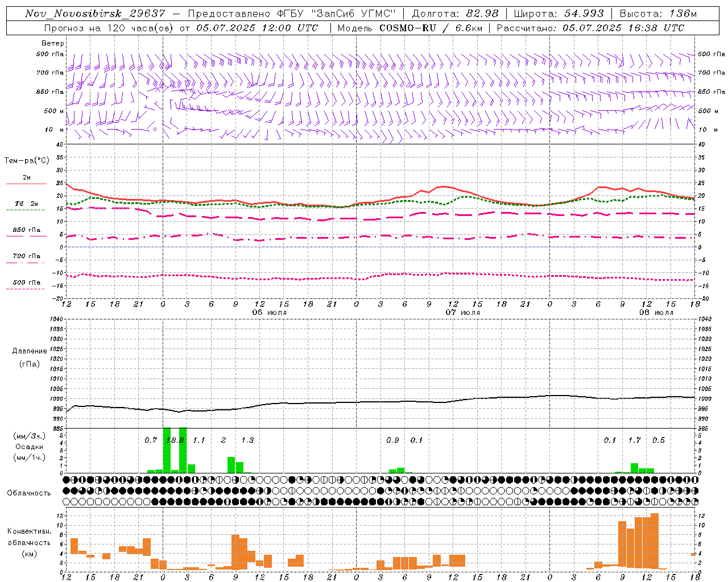Viewport: 728px width, 582px height.
Task: Click the '06 июля' date label
Action: point(270,313)
